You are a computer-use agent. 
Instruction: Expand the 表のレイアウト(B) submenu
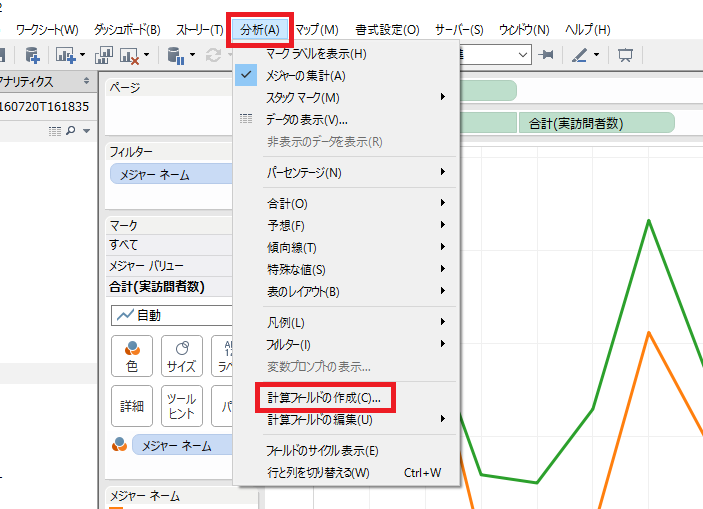click(x=346, y=292)
